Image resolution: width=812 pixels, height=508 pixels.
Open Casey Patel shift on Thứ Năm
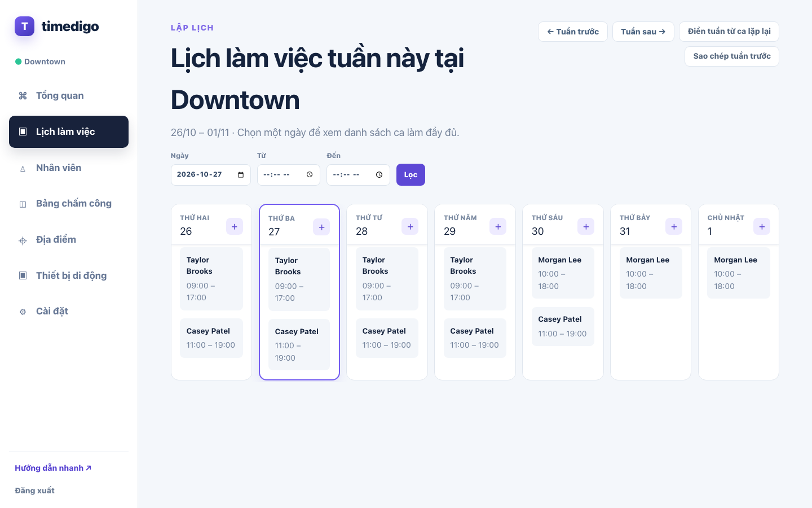click(x=475, y=338)
